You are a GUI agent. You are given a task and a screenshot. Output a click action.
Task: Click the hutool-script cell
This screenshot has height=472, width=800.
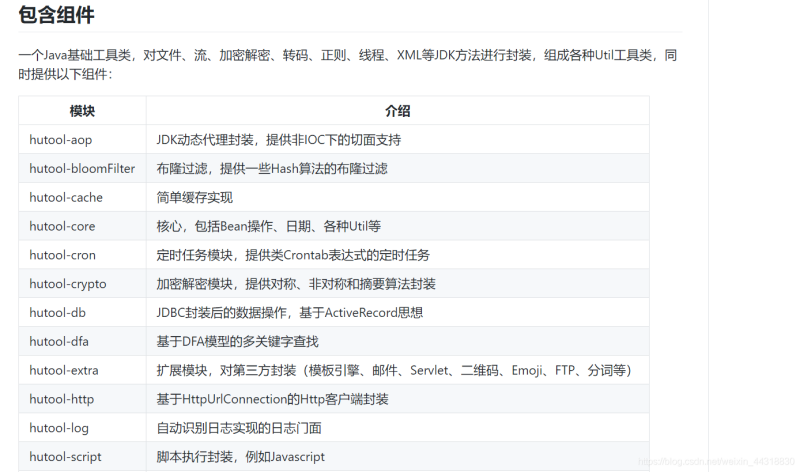coord(82,457)
